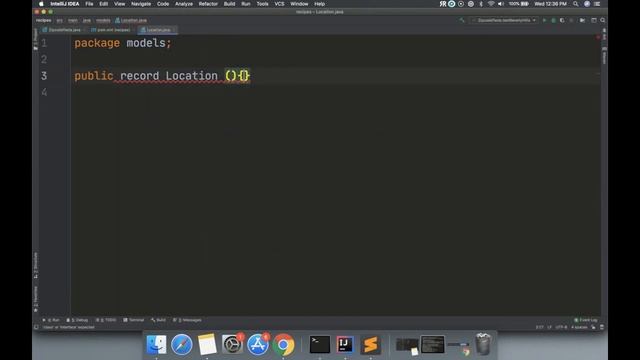The width and height of the screenshot is (640, 360).
Task: Open the Tools menu
Action: click(262, 4)
